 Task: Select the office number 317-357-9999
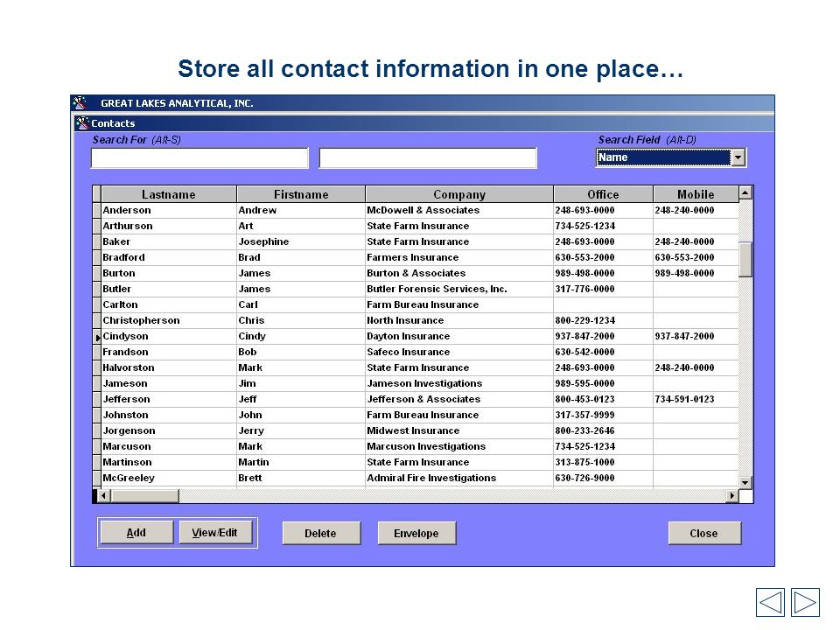603,415
